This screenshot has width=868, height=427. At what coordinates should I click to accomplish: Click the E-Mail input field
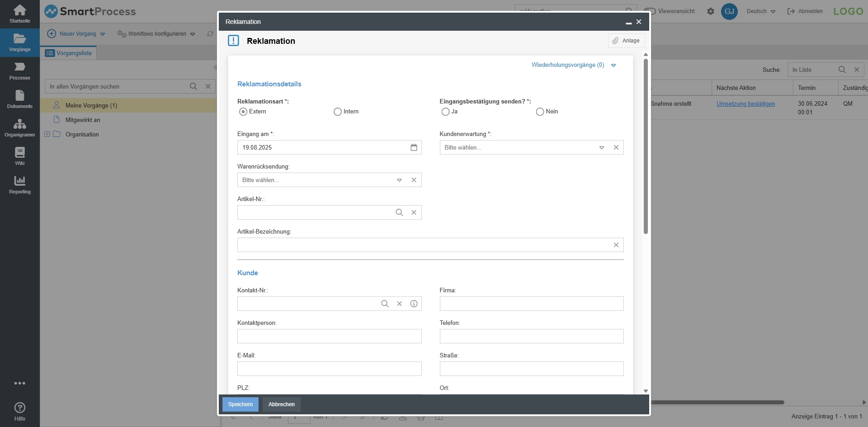pyautogui.click(x=330, y=369)
